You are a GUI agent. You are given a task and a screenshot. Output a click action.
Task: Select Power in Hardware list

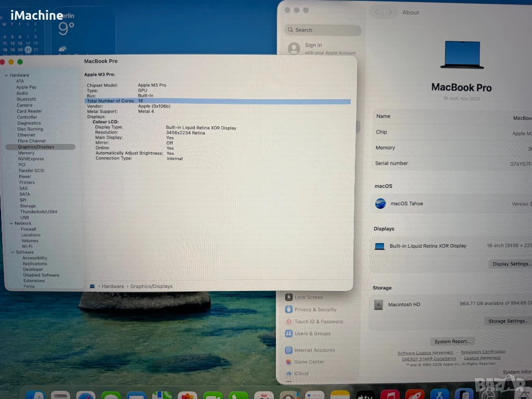[25, 177]
